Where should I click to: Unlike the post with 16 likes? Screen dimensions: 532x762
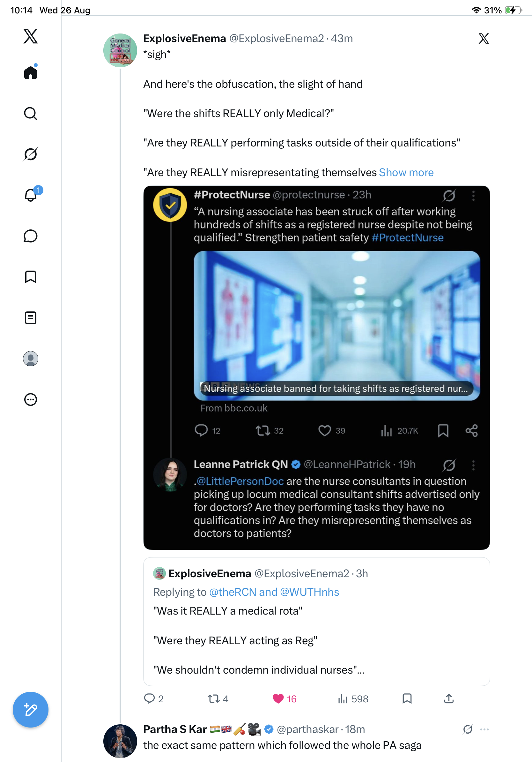pos(284,699)
